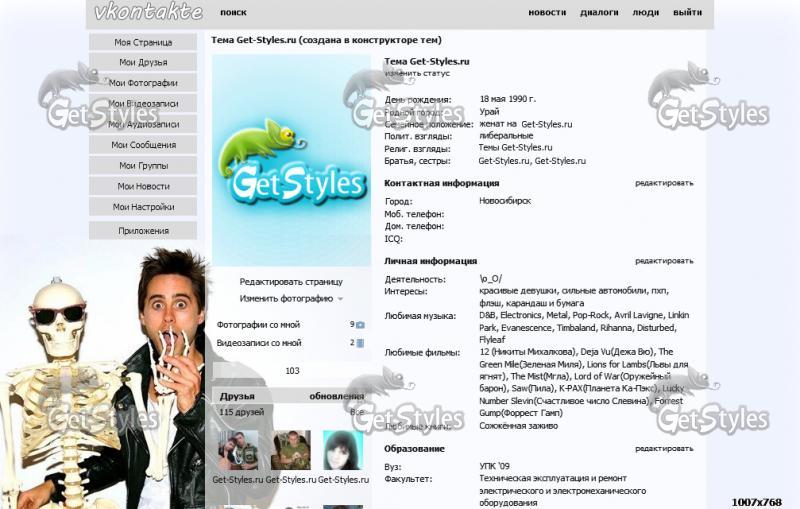Open диалоги in top bar
The height and width of the screenshot is (509, 800).
(x=599, y=12)
